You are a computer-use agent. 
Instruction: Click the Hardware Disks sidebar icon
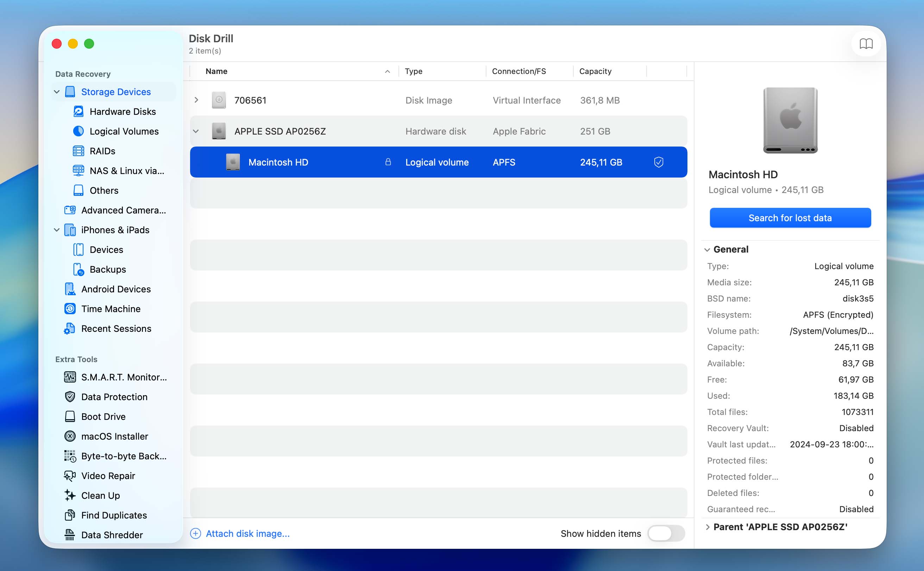78,111
